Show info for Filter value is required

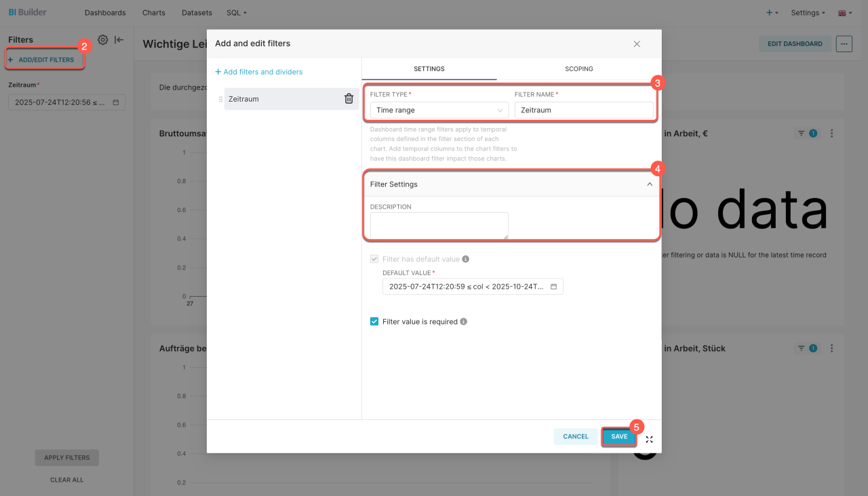click(x=464, y=322)
